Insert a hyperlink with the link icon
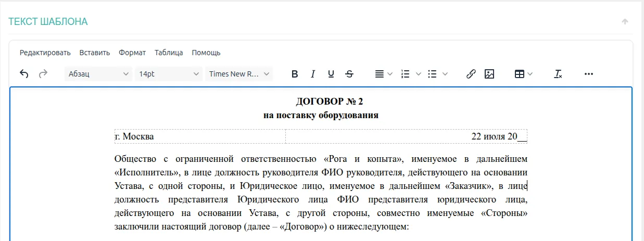The height and width of the screenshot is (241, 644). coord(471,74)
